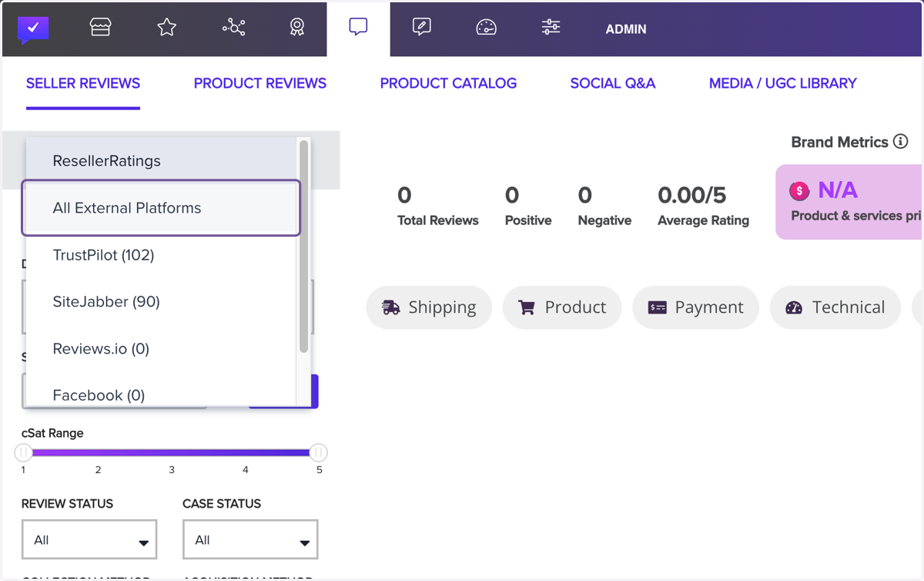Click the Positive reviews count
Viewport: 924px width, 581px height.
(x=512, y=196)
